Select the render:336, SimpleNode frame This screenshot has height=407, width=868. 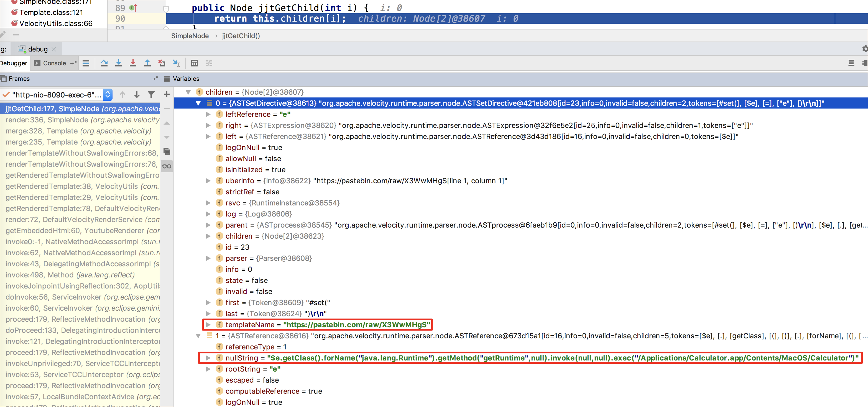coord(80,120)
